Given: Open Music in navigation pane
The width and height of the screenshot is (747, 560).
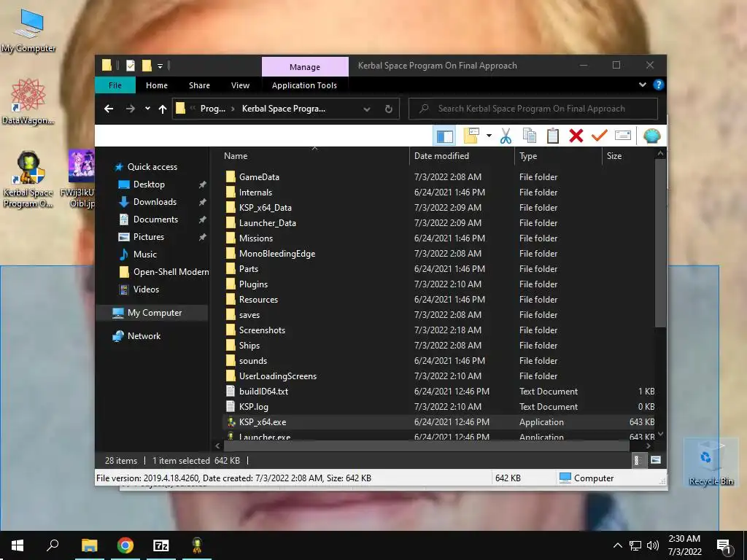Looking at the screenshot, I should pos(145,254).
